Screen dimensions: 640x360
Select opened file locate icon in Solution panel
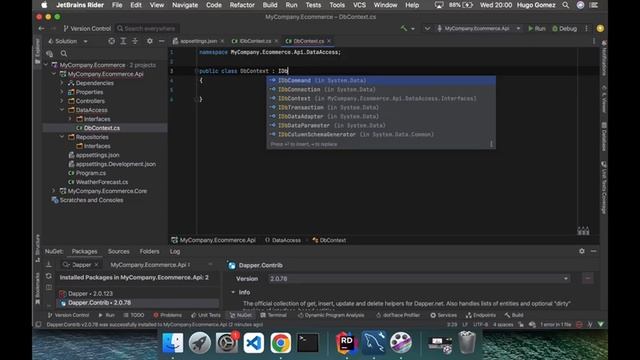coord(111,41)
